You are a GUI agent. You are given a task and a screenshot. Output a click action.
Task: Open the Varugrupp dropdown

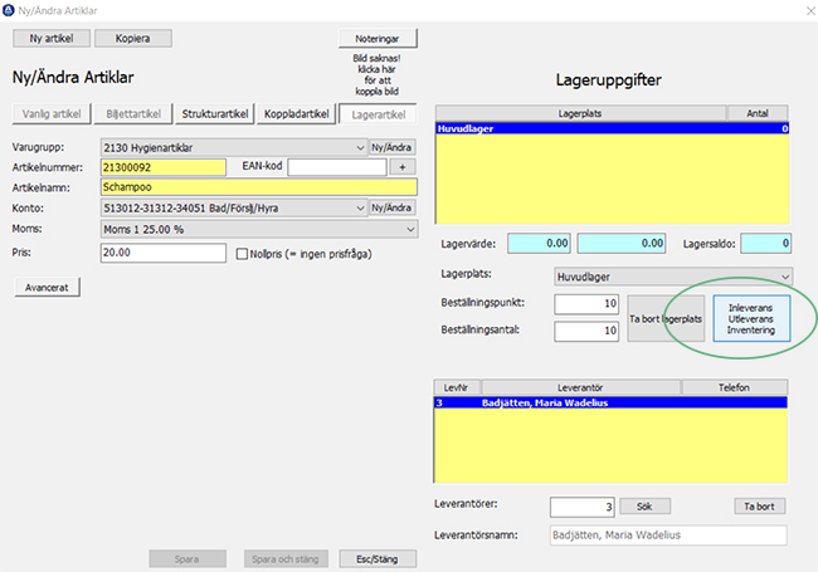[x=234, y=148]
